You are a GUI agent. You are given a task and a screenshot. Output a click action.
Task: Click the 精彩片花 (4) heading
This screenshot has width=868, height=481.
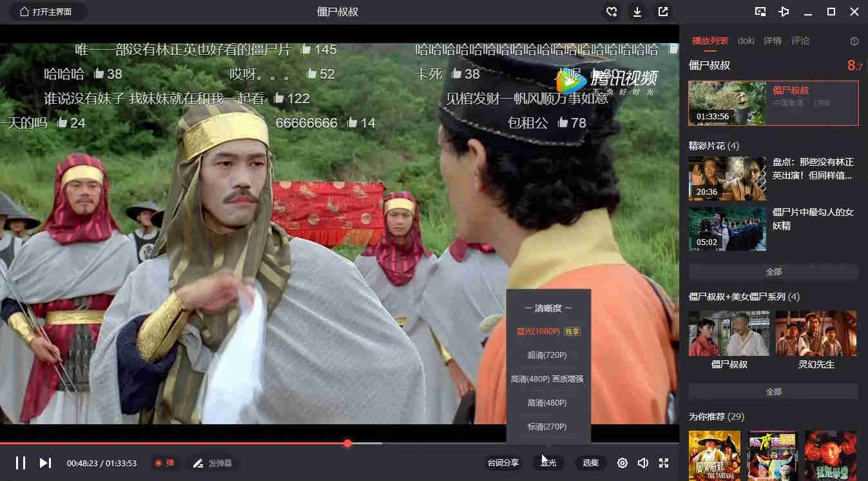(714, 146)
